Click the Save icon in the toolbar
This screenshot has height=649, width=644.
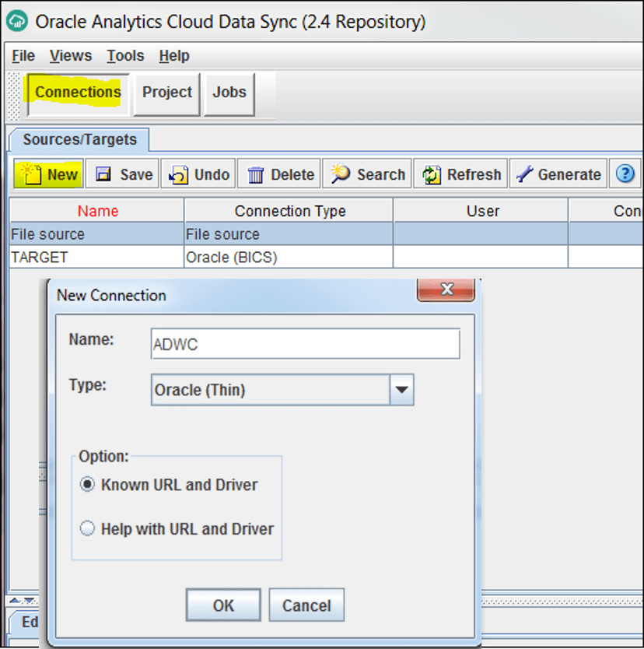coord(121,174)
